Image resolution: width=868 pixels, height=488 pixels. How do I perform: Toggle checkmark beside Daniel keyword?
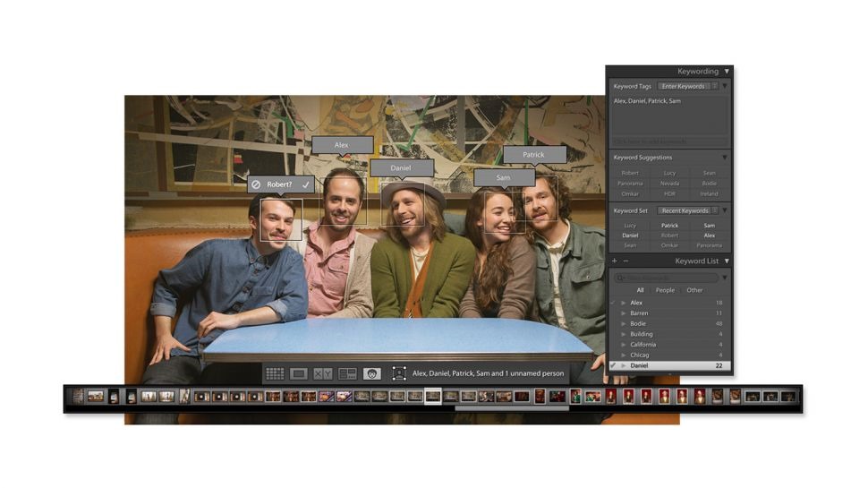tap(613, 365)
